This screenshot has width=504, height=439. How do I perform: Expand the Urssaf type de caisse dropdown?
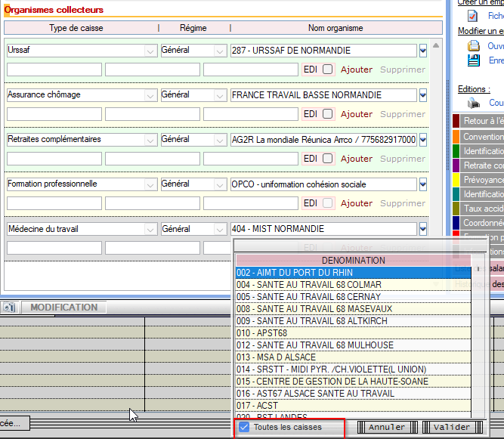coord(150,51)
